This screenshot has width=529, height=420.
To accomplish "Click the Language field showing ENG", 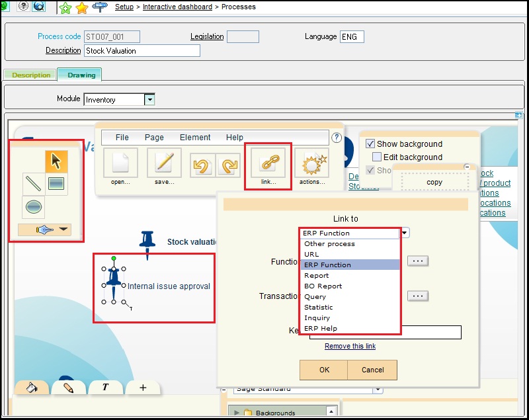I will click(352, 36).
